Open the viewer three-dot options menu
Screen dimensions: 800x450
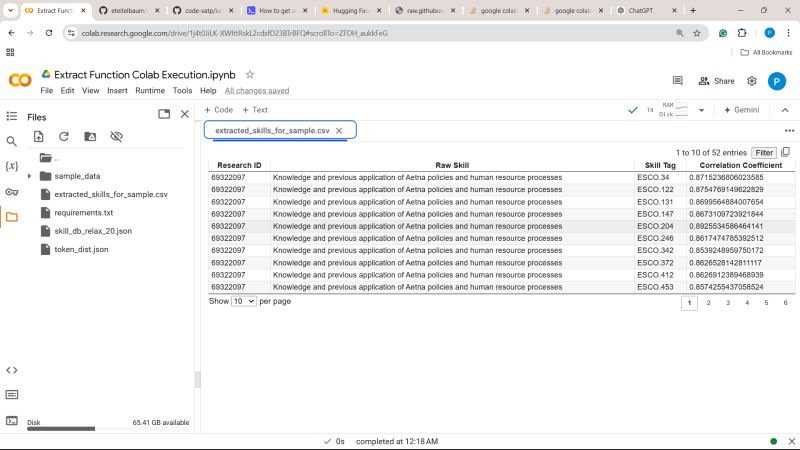point(789,131)
